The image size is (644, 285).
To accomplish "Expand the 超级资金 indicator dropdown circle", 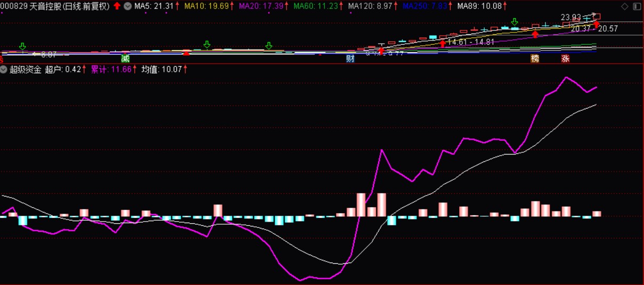I will point(4,69).
